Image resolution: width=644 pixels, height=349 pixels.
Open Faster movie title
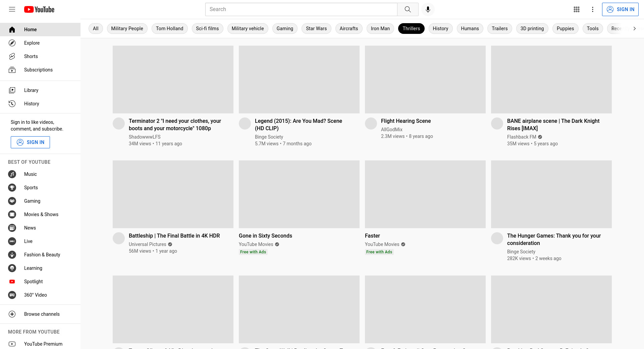(372, 236)
